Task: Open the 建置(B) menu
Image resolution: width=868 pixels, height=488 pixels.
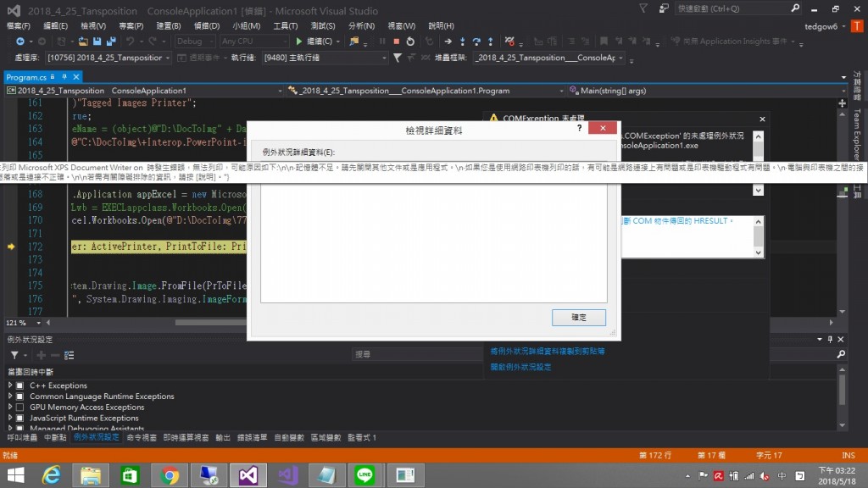Action: pos(169,26)
